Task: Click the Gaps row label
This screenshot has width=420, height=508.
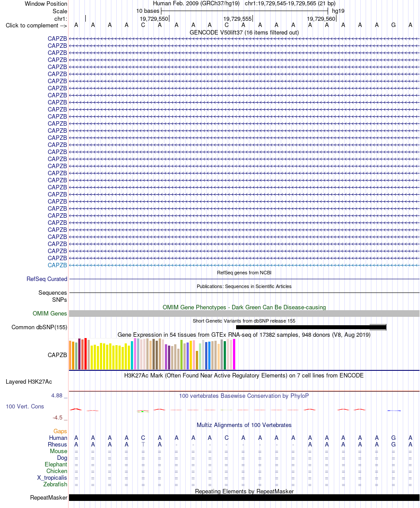Action: click(60, 431)
